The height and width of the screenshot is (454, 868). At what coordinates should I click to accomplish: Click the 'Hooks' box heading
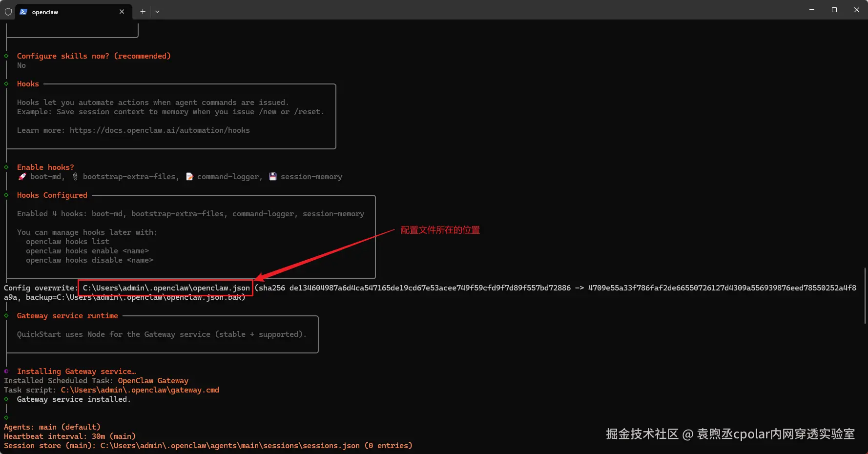[28, 84]
